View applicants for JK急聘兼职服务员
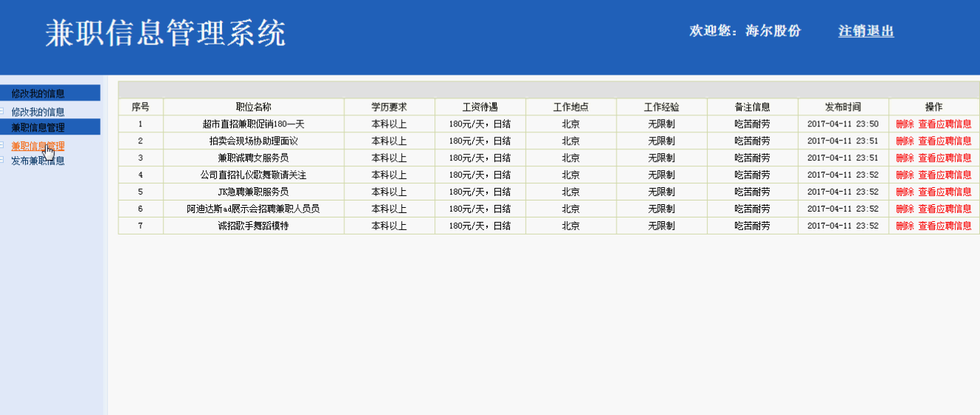Screen dimensions: 980x415 point(944,192)
